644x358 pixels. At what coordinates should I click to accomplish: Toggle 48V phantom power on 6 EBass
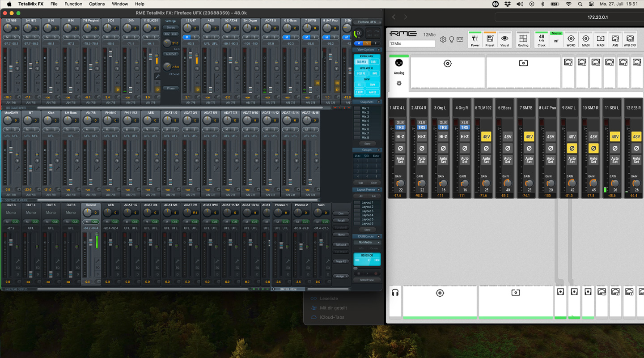[x=508, y=137]
